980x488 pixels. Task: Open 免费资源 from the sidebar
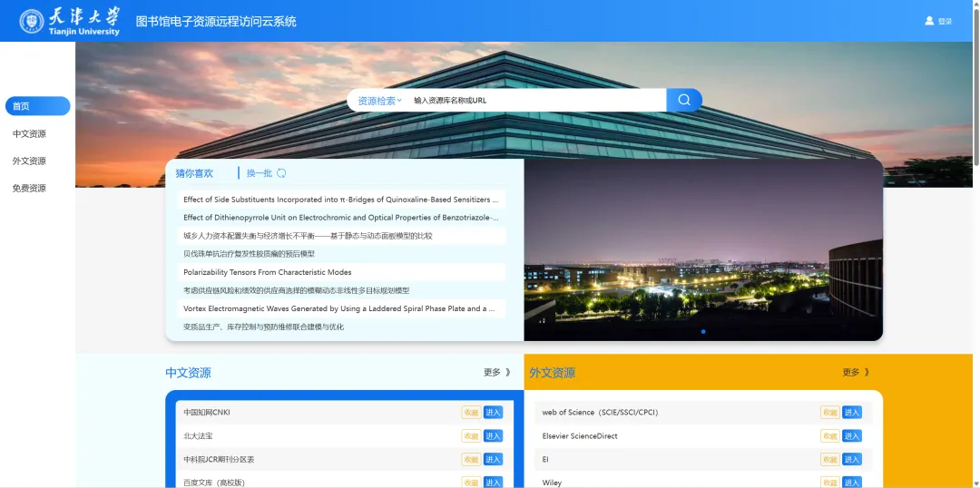[29, 189]
